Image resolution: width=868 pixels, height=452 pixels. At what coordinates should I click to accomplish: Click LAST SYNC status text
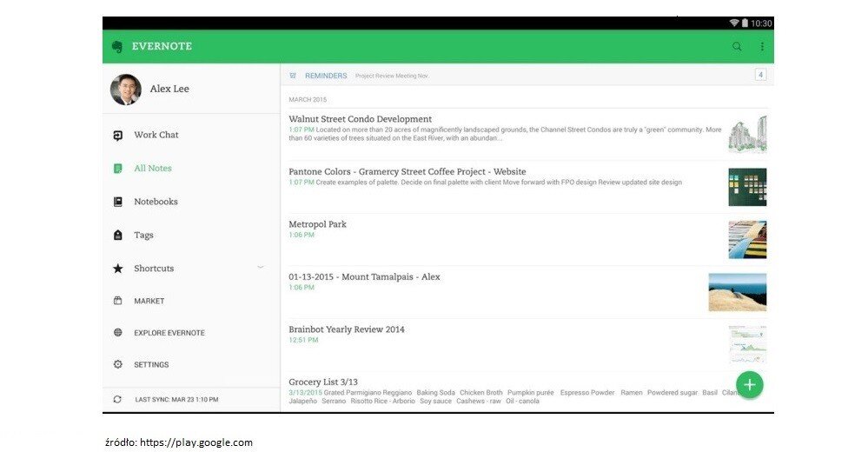(x=176, y=399)
